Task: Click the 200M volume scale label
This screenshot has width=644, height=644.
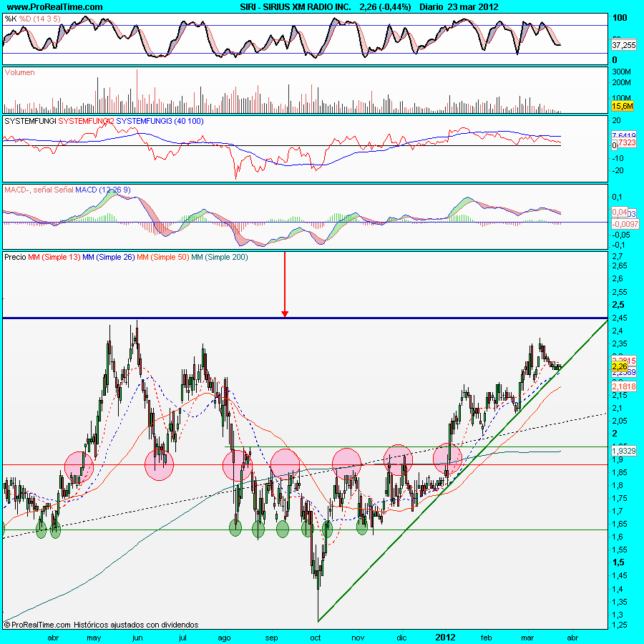Action: [621, 82]
